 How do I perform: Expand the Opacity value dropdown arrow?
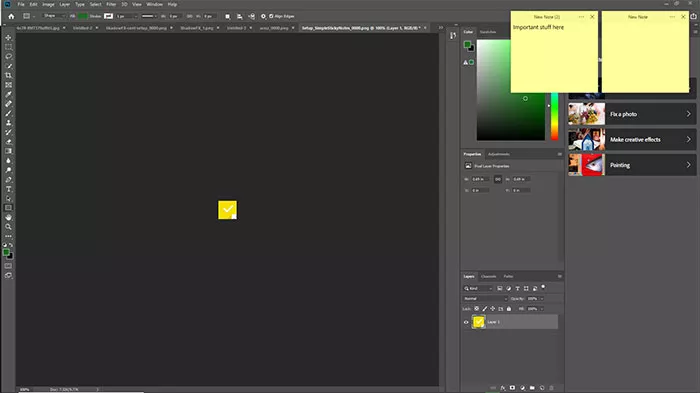[x=542, y=298]
